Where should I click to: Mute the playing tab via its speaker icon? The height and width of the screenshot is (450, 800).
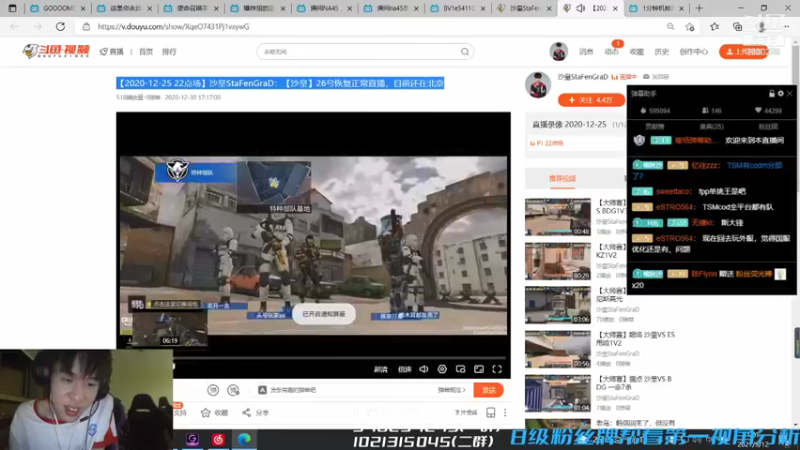[580, 8]
